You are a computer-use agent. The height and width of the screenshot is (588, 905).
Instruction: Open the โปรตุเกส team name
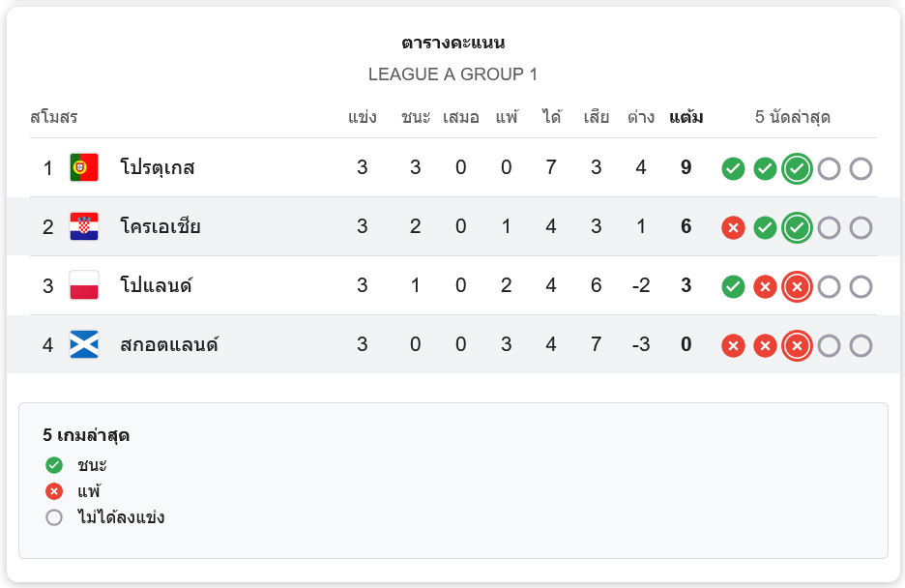[x=158, y=168]
